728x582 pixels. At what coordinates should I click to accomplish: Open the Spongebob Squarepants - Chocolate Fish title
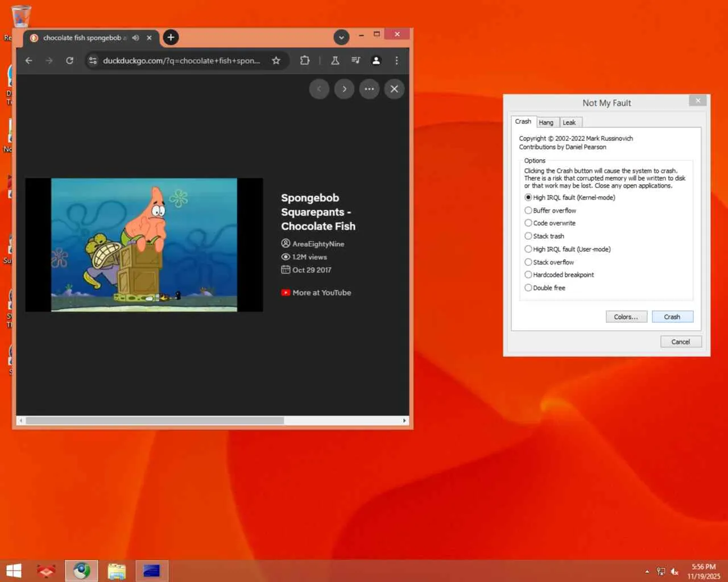coord(318,212)
